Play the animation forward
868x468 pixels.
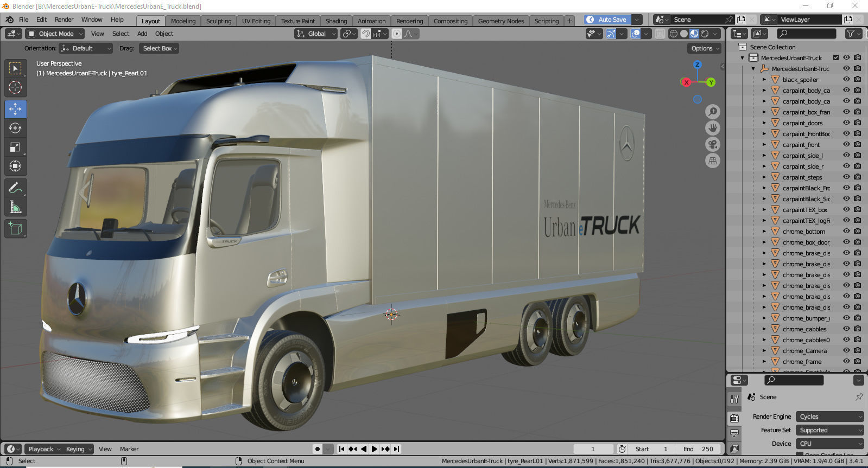click(375, 449)
